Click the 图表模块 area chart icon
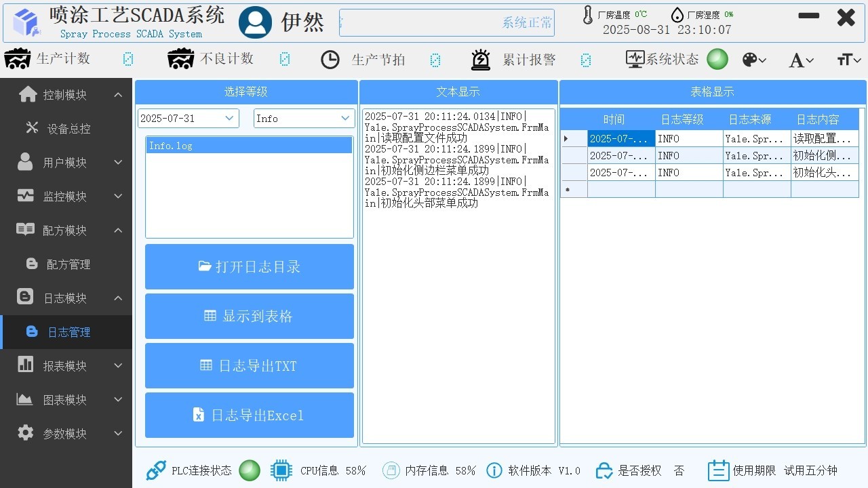Image resolution: width=868 pixels, height=488 pixels. (25, 399)
